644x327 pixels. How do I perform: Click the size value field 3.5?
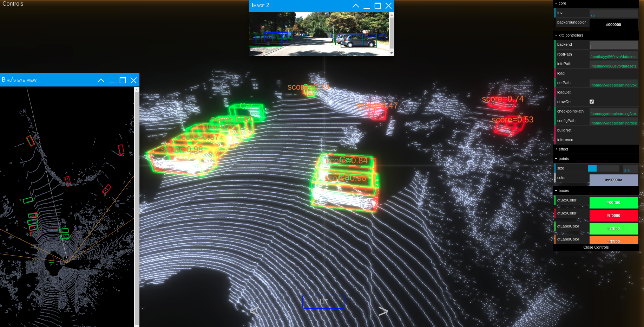[x=630, y=169]
